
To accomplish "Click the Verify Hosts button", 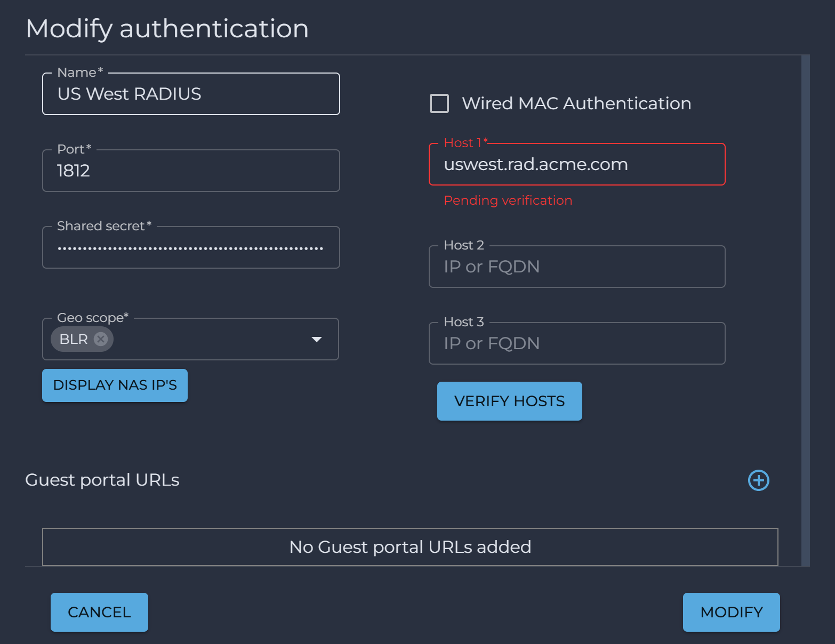I will pos(509,401).
